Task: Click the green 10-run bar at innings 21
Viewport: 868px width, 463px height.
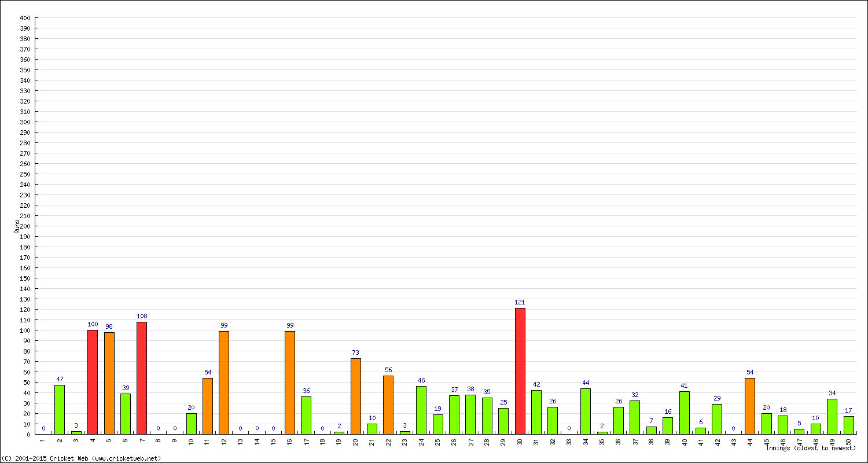Action: (x=372, y=429)
